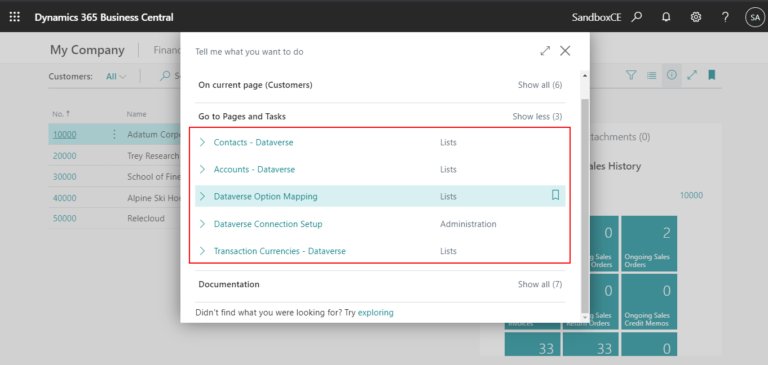Expand Dataverse Option Mapping chevron

pyautogui.click(x=202, y=196)
